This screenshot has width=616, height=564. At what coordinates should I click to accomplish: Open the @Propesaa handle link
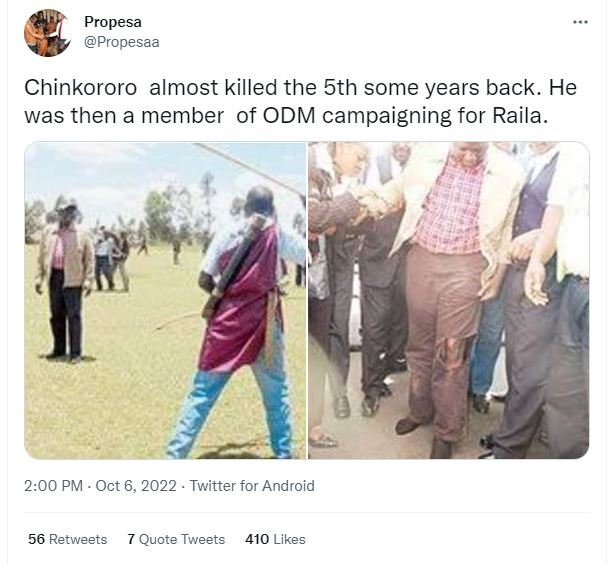coord(122,42)
